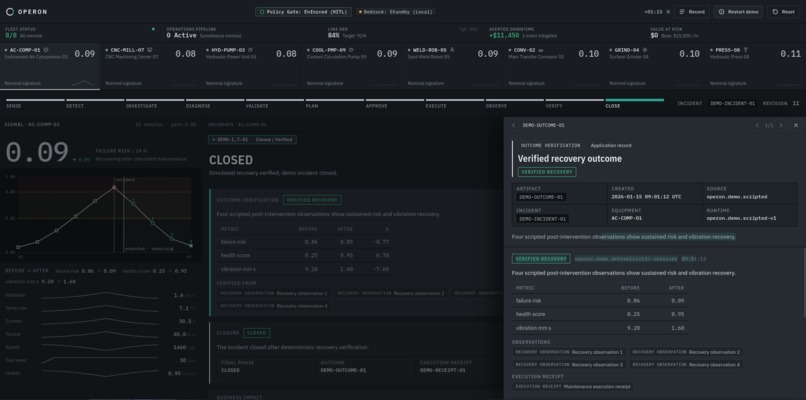Click the CLOSED badge in the closure section
This screenshot has height=400, width=806.
point(257,333)
